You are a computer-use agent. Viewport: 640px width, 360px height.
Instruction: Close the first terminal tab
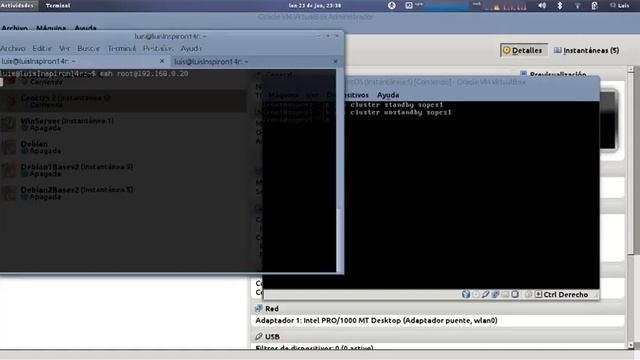pos(162,61)
